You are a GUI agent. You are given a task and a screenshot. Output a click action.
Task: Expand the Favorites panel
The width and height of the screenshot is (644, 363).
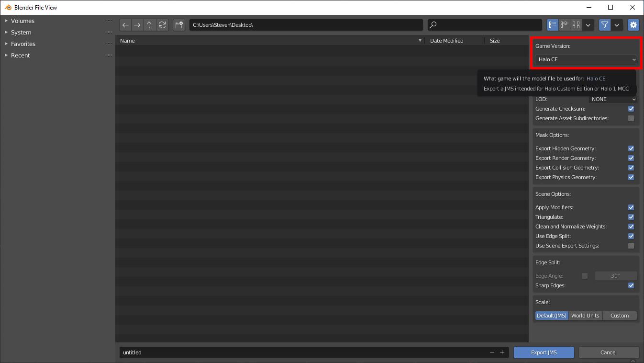tap(6, 44)
